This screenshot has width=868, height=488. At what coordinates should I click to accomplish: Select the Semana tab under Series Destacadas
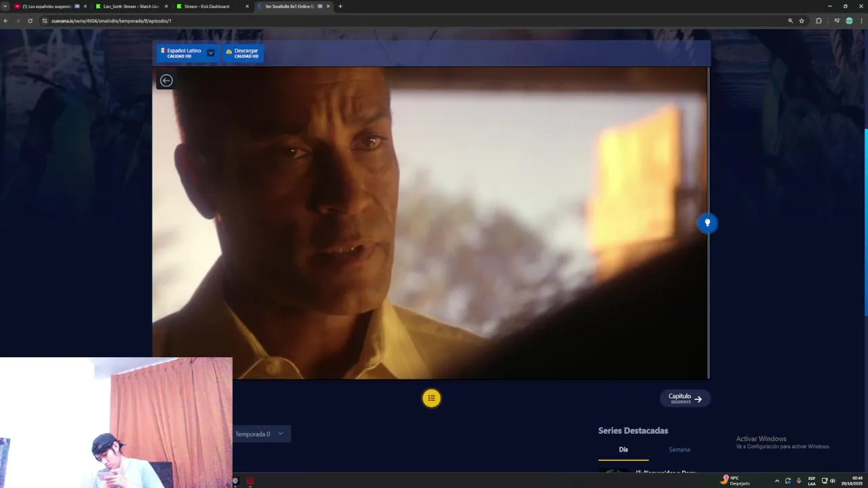679,449
